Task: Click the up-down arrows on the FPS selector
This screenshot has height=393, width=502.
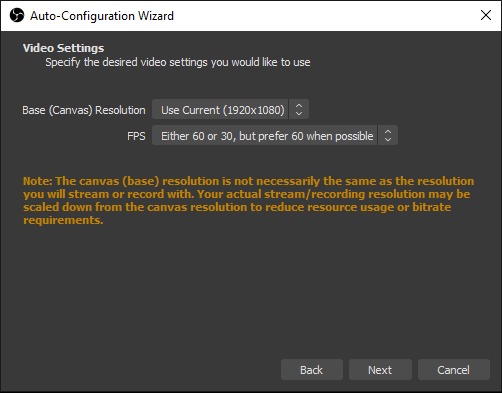Action: pyautogui.click(x=388, y=135)
